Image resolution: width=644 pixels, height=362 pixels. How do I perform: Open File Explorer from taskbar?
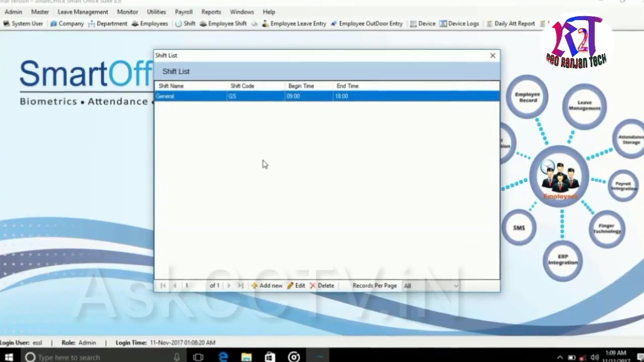coord(247,357)
